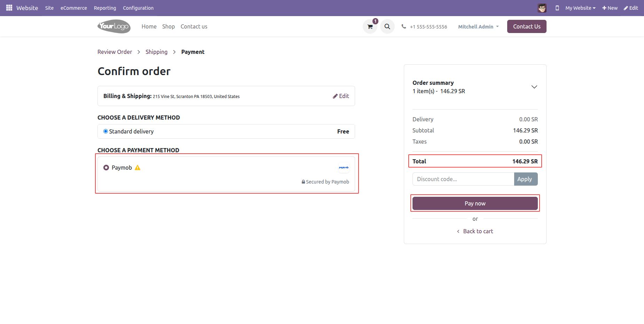Image resolution: width=644 pixels, height=324 pixels.
Task: Click the Back to cart link
Action: point(478,231)
